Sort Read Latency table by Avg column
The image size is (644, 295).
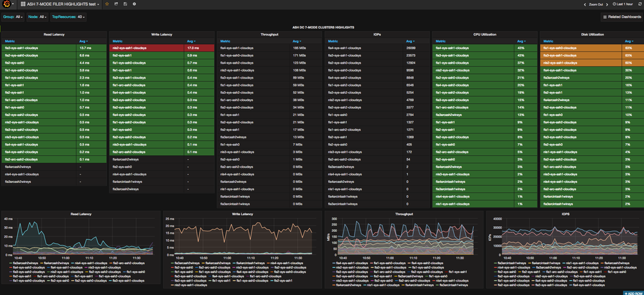coord(84,41)
